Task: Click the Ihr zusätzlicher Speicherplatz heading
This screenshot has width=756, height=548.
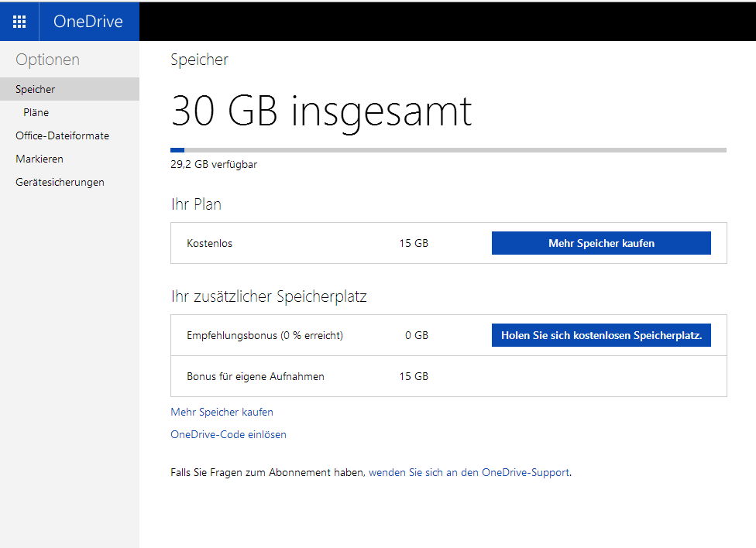Action: 269,296
